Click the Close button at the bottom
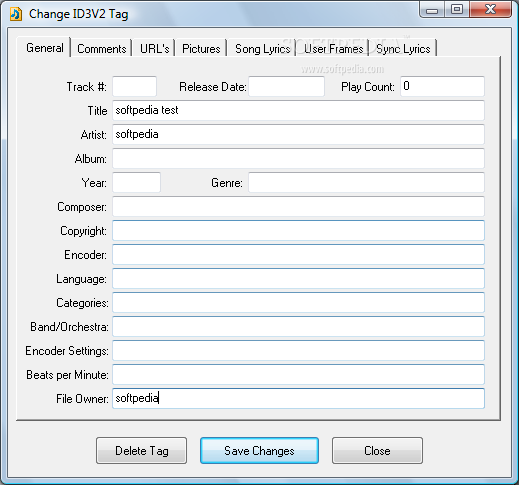 tap(377, 451)
